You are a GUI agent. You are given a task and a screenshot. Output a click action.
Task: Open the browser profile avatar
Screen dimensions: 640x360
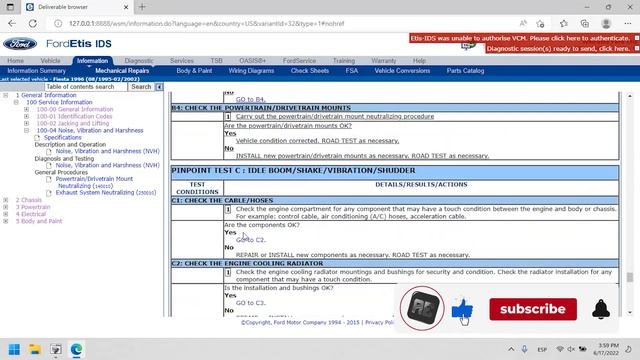[x=606, y=24]
